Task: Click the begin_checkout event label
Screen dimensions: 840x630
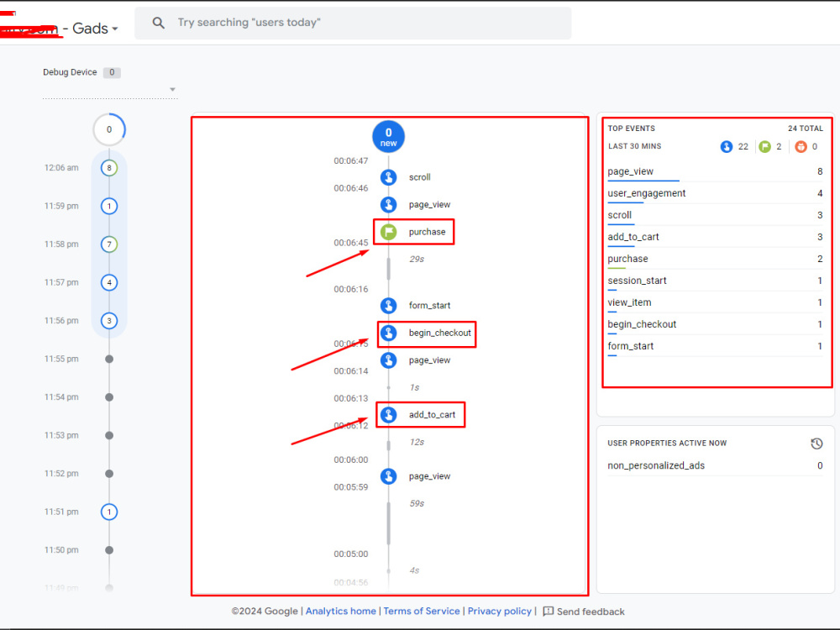Action: click(440, 333)
